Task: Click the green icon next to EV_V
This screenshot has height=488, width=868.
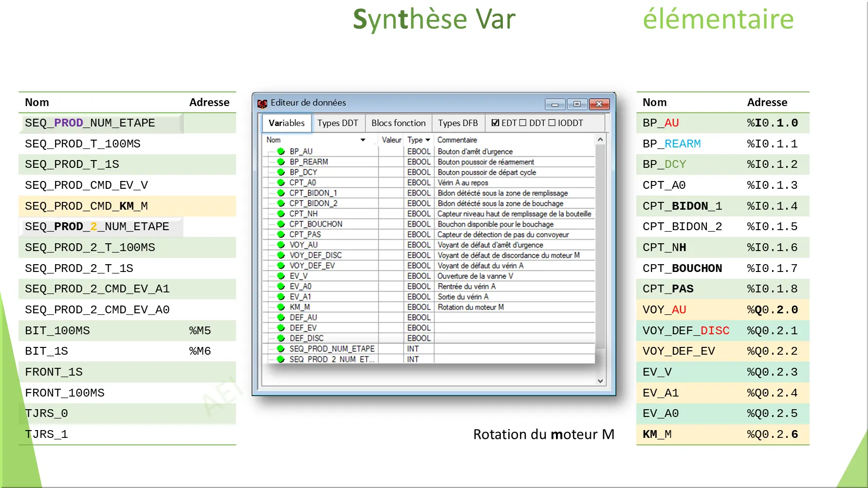Action: (280, 276)
